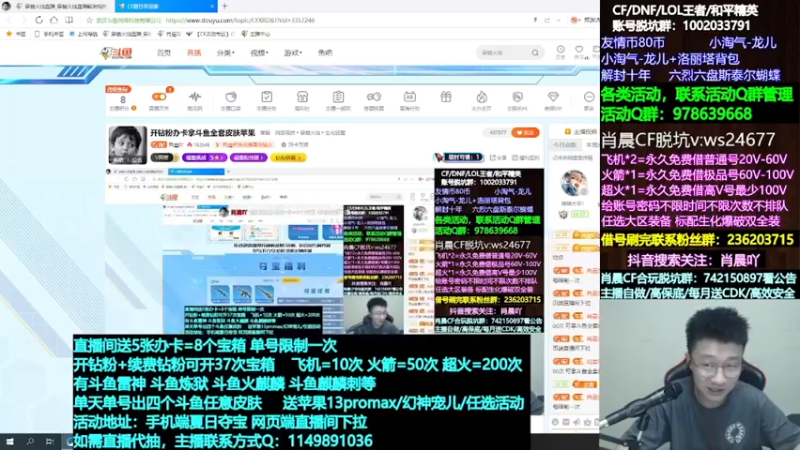The height and width of the screenshot is (450, 800).
Task: Click the link right of 分享
Action: click(526, 158)
